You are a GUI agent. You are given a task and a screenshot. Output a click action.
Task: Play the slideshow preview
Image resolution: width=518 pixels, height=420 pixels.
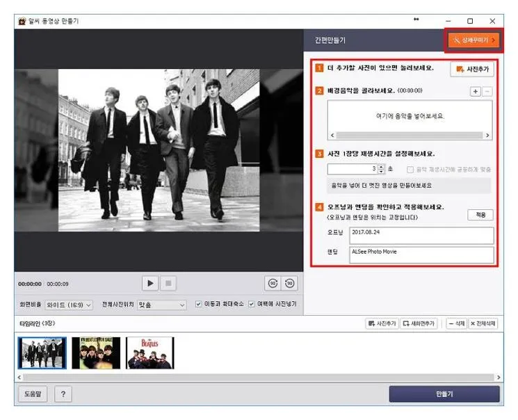coord(150,284)
